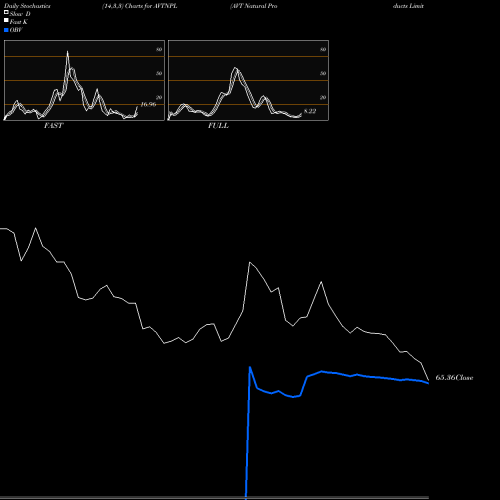This screenshot has height=500, width=500.
Task: Click the AVT Natural Pro heading text
Action: [254, 6]
